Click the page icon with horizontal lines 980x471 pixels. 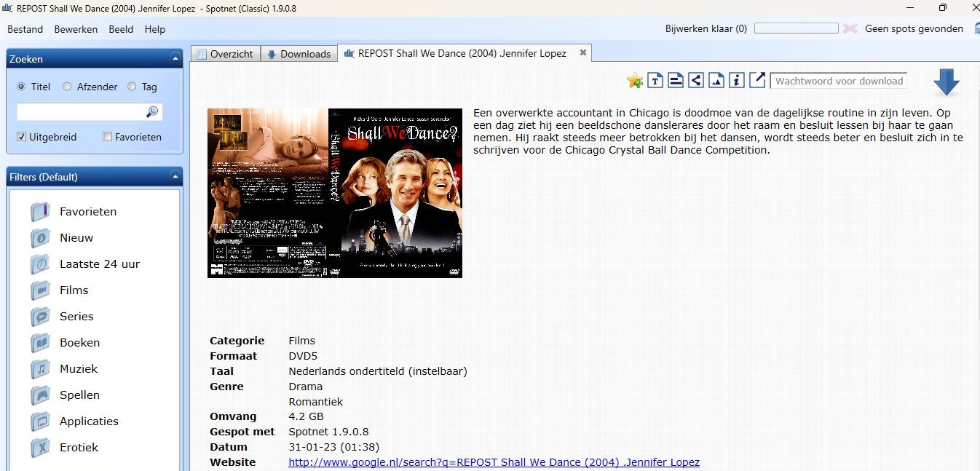676,81
